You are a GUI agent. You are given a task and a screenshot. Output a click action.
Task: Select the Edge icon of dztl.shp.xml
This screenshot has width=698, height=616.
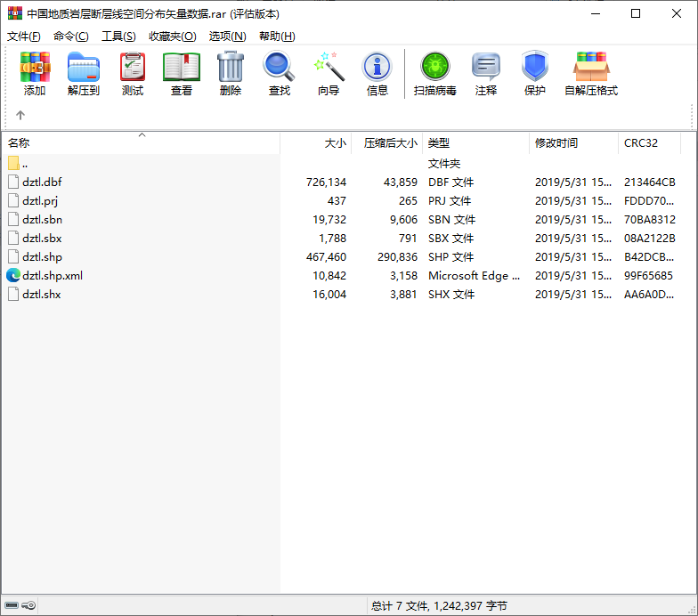coord(13,276)
